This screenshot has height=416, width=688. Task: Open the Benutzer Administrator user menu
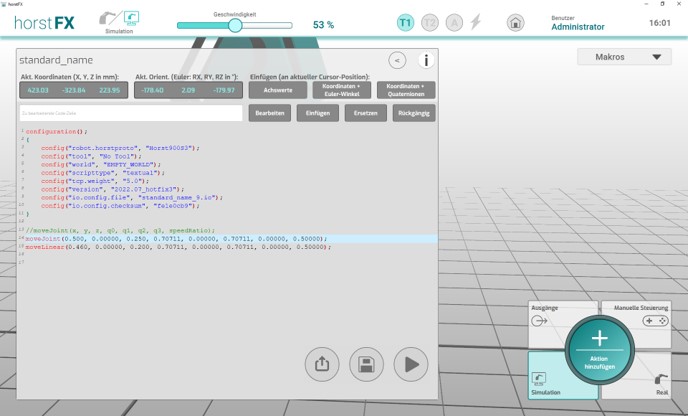click(591, 23)
